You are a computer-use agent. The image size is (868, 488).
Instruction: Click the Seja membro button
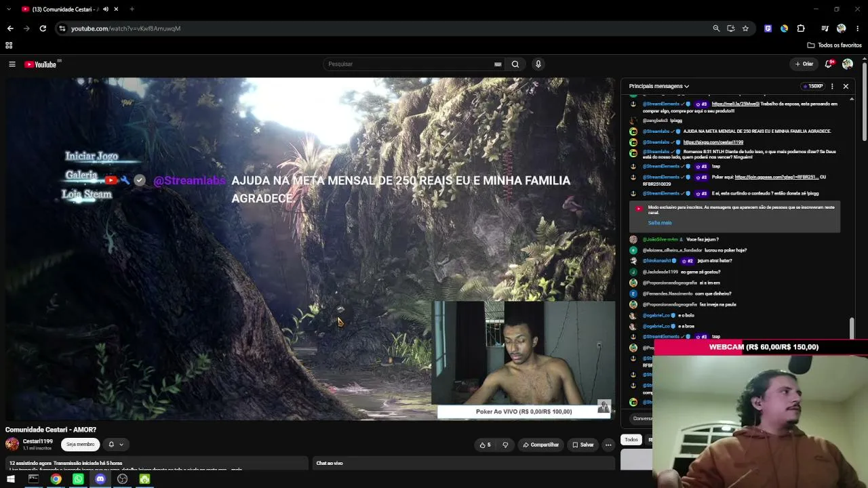click(80, 445)
